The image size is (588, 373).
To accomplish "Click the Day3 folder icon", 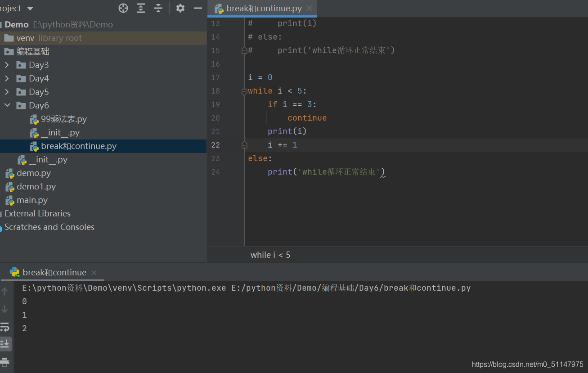I will [21, 65].
